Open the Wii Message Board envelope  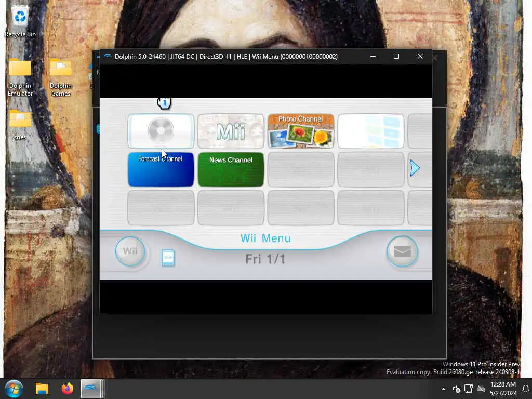[403, 251]
